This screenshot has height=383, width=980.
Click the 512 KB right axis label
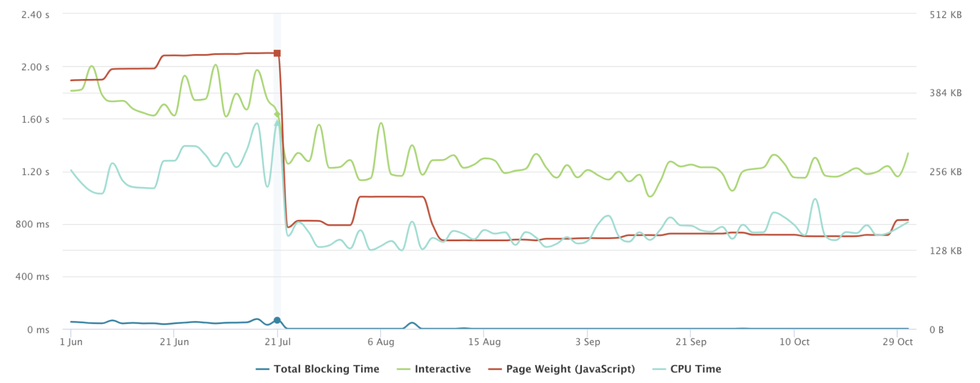[946, 15]
